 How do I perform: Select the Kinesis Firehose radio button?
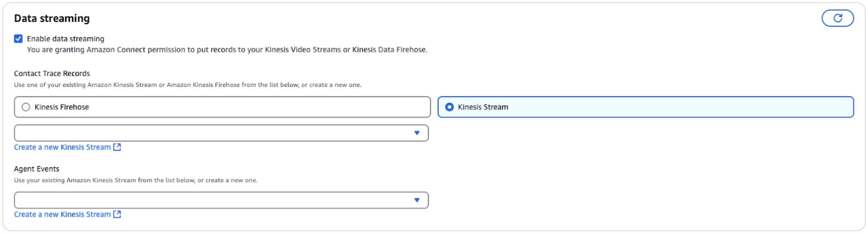pos(26,107)
